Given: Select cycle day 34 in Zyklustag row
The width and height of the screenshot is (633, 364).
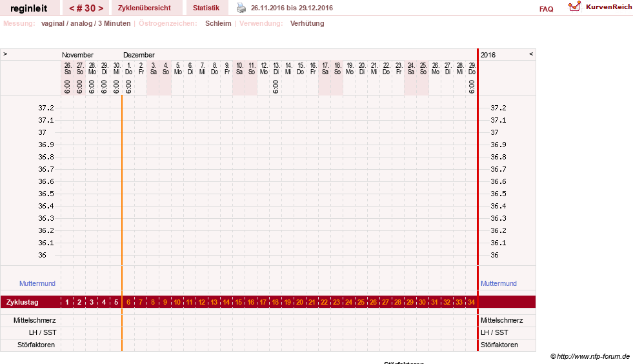Looking at the screenshot, I should coord(472,302).
